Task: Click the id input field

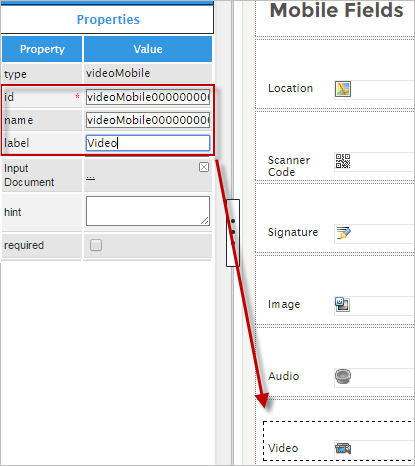Action: coord(148,97)
